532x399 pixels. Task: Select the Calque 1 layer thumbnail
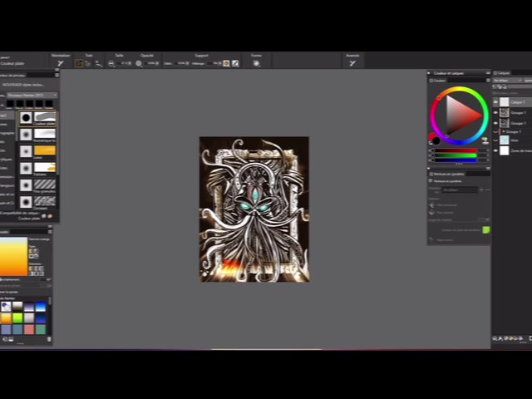[505, 101]
